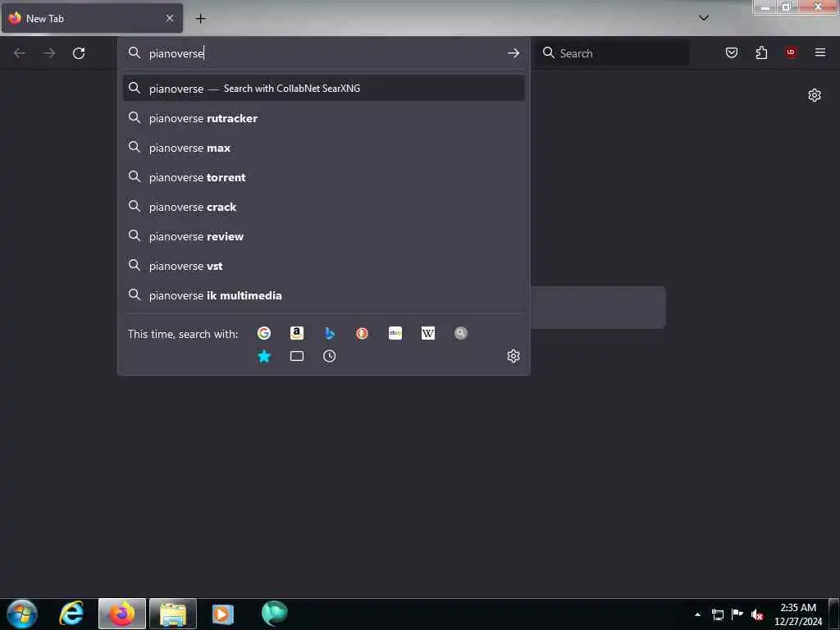Search this time with Wikipedia icon
The image size is (840, 630).
[428, 333]
